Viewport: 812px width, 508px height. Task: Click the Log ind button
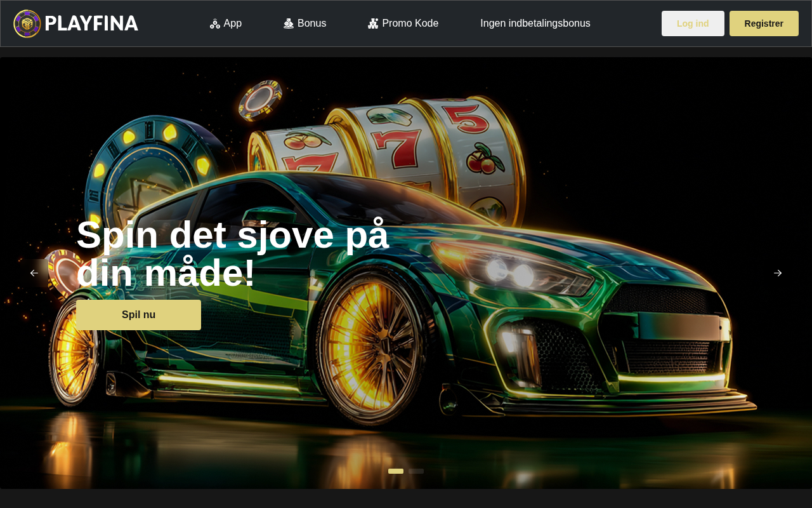pos(693,23)
